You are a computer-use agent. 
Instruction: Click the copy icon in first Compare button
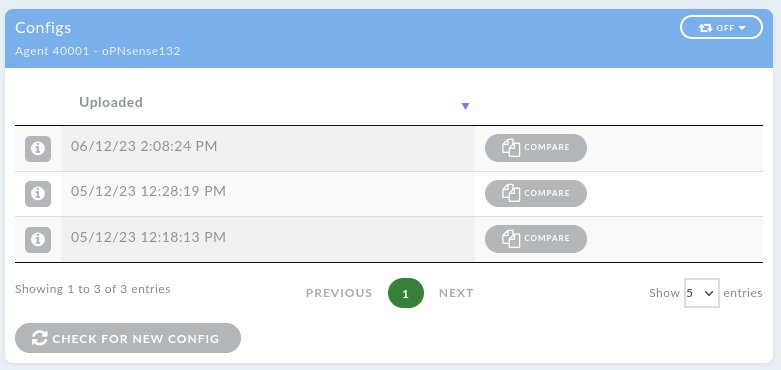coord(511,148)
